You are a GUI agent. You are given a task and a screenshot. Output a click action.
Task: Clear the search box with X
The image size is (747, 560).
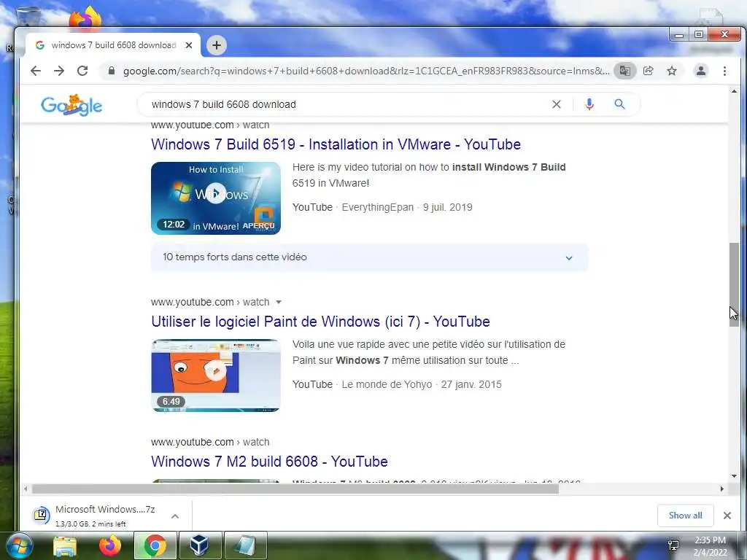click(x=557, y=104)
